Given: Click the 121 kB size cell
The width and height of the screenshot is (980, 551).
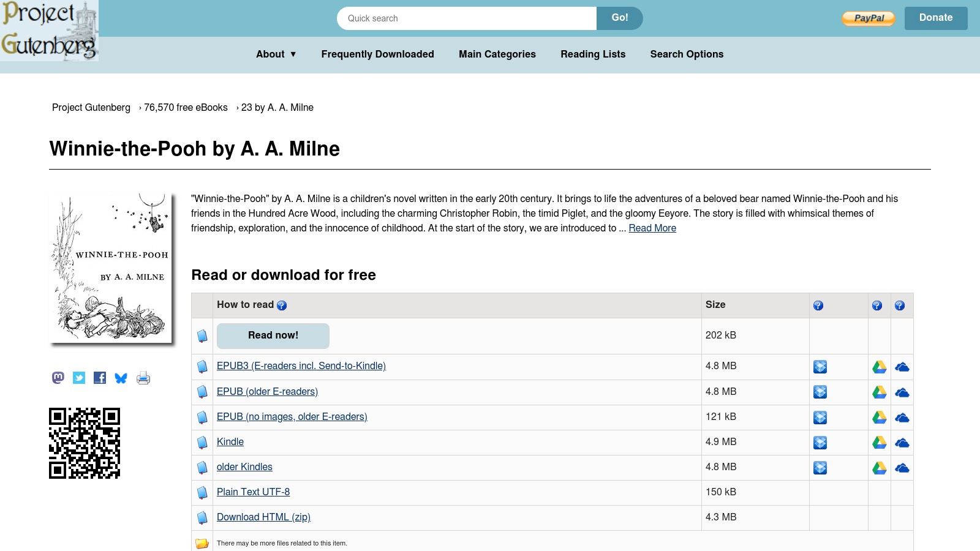Looking at the screenshot, I should coord(755,417).
